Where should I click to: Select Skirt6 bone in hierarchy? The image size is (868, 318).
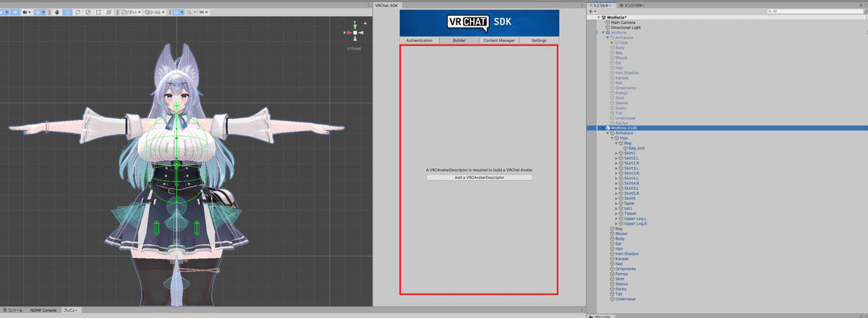point(629,198)
